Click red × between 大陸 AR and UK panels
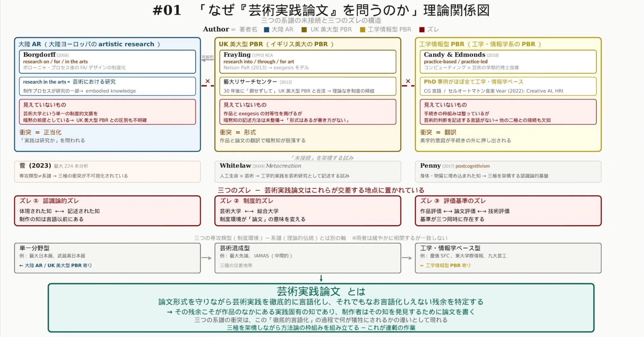644x337 pixels. [x=208, y=81]
